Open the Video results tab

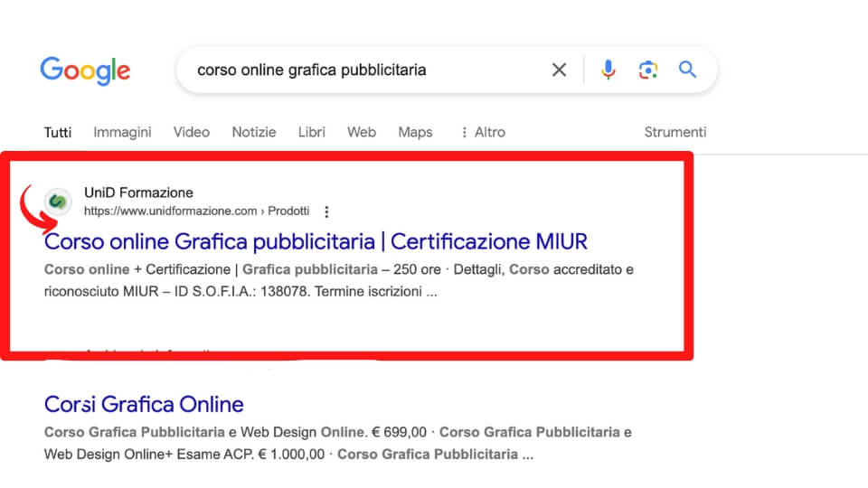(192, 132)
